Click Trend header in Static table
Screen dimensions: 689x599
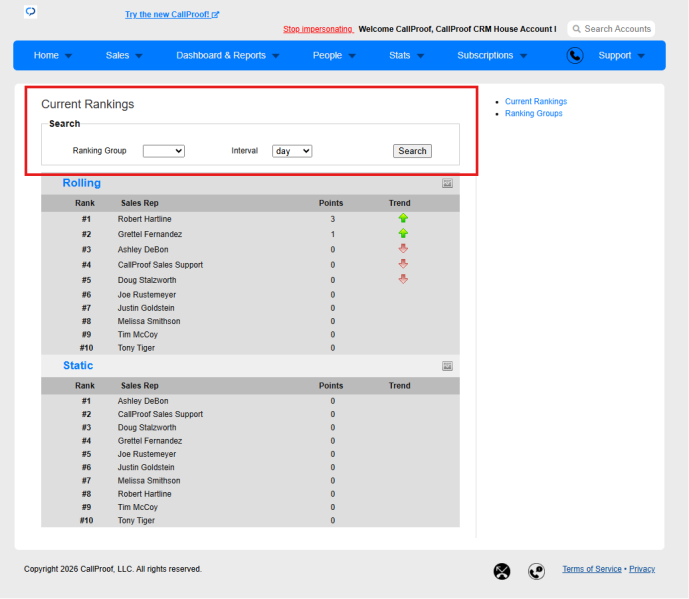pyautogui.click(x=399, y=386)
